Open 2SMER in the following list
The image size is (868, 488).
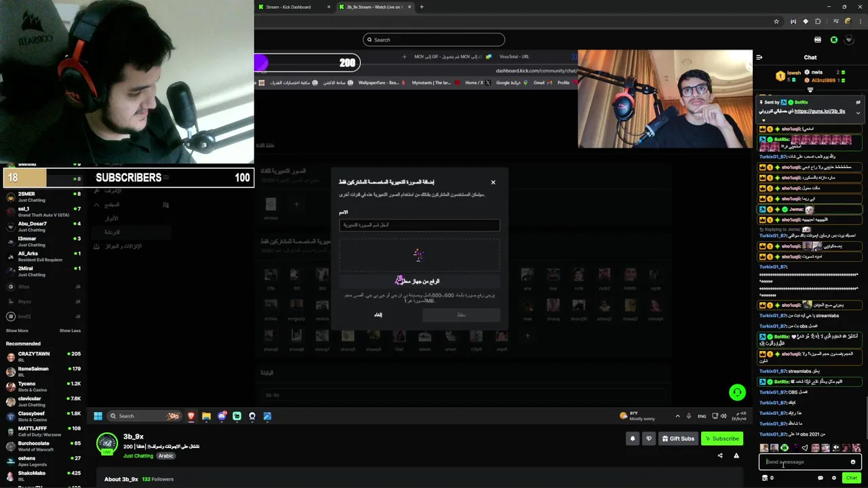pyautogui.click(x=42, y=197)
